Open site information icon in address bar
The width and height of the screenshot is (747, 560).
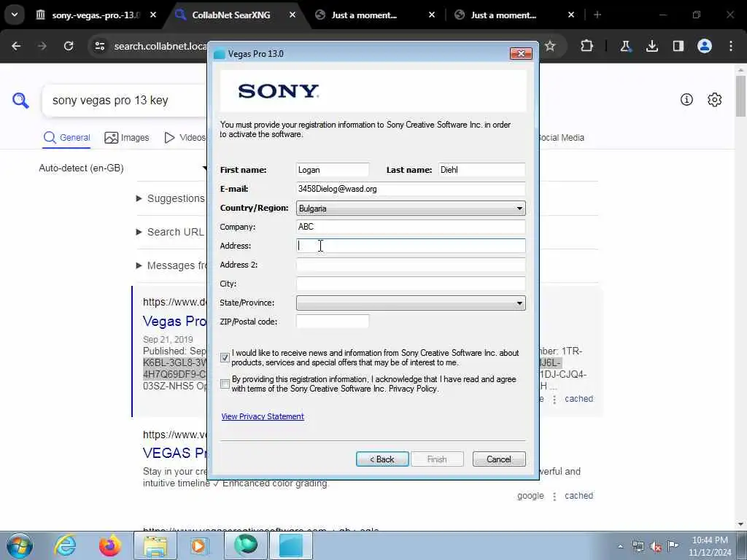tap(99, 46)
